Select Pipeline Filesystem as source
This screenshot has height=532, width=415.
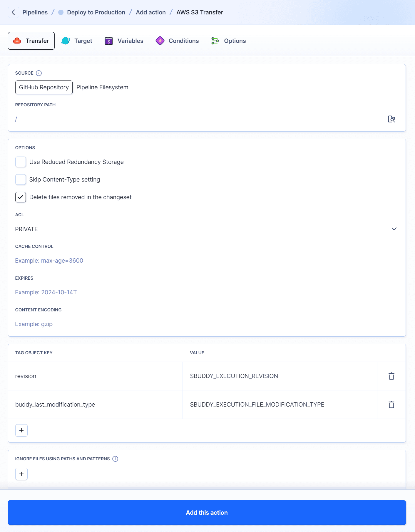(102, 87)
